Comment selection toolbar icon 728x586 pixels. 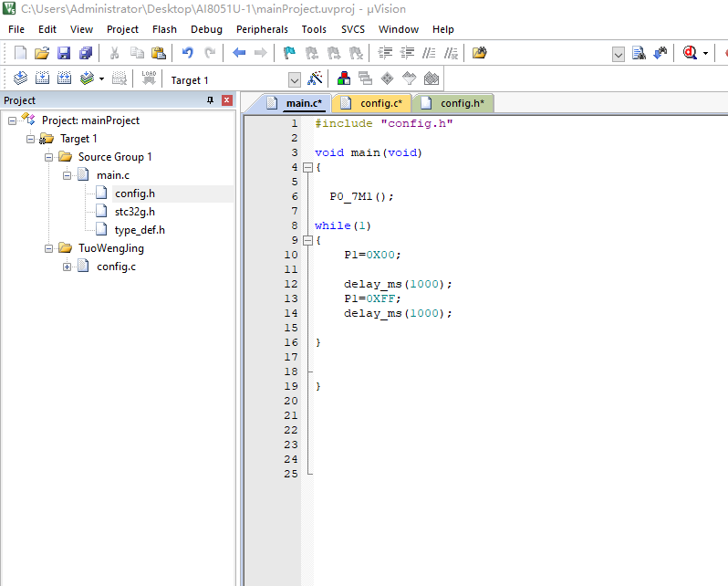pyautogui.click(x=429, y=53)
